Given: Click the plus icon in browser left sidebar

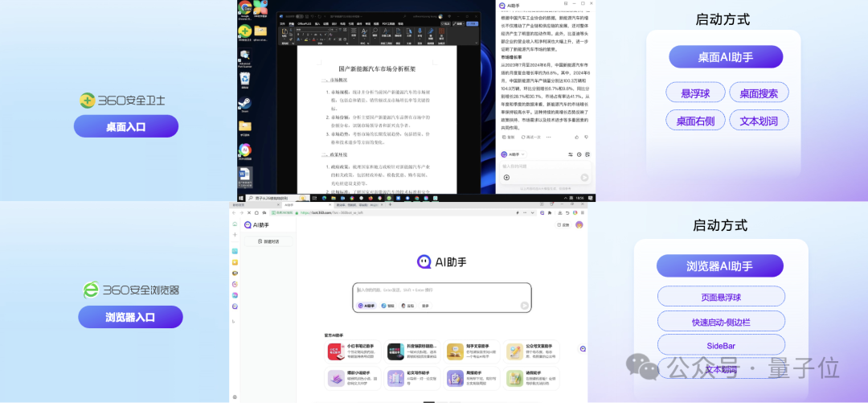Looking at the screenshot, I should 235,235.
